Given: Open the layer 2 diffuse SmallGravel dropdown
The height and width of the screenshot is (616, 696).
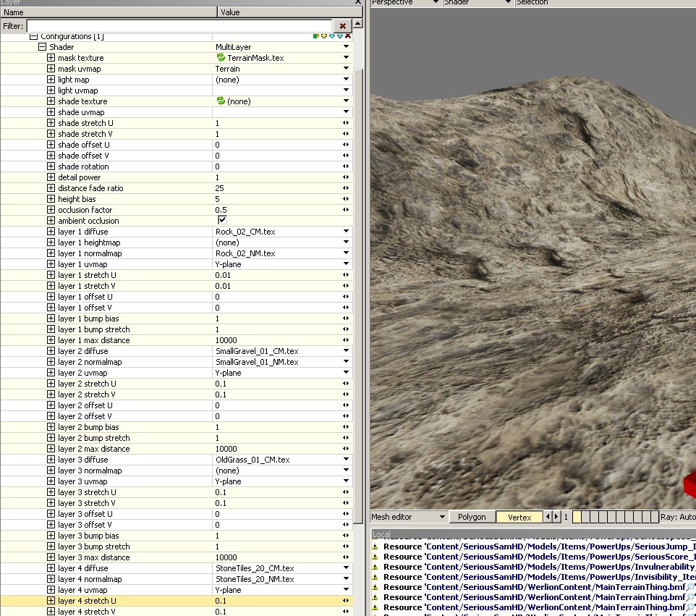Looking at the screenshot, I should [x=346, y=351].
